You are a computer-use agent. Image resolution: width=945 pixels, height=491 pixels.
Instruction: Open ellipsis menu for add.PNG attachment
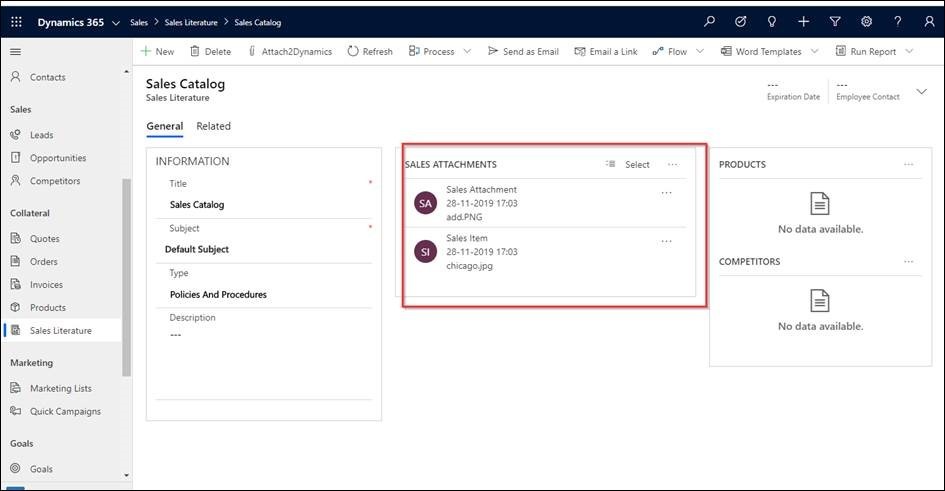click(666, 193)
